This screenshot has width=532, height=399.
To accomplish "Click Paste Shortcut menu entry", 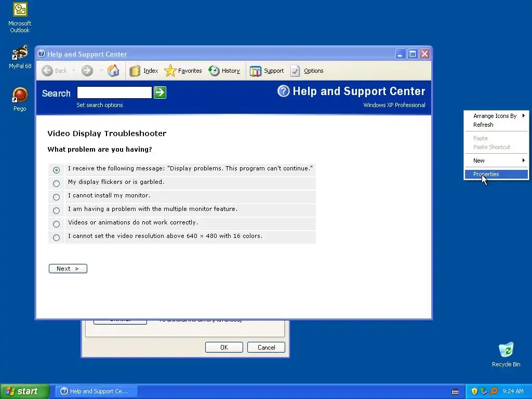I will click(496, 147).
